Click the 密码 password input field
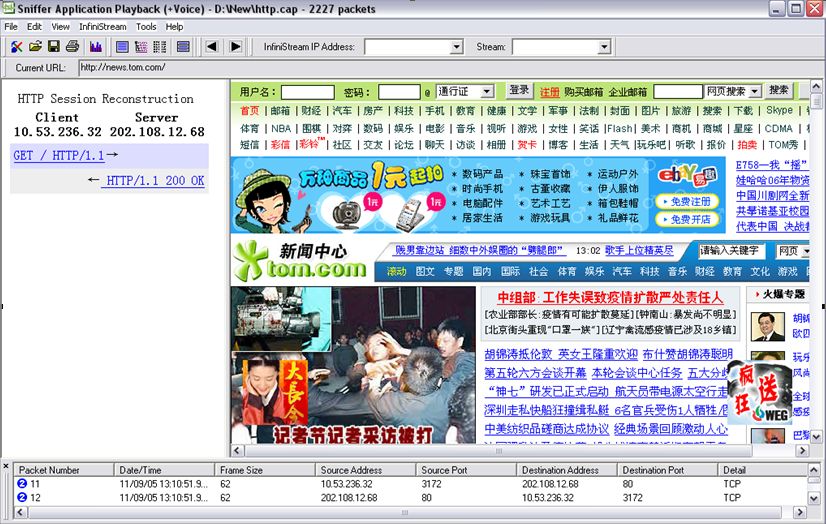The image size is (826, 524). tap(399, 92)
